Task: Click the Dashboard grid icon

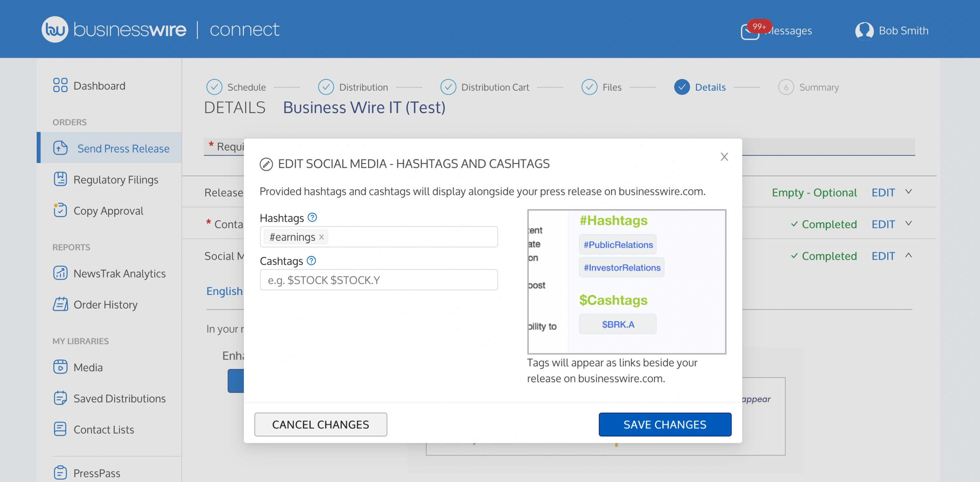Action: point(60,85)
